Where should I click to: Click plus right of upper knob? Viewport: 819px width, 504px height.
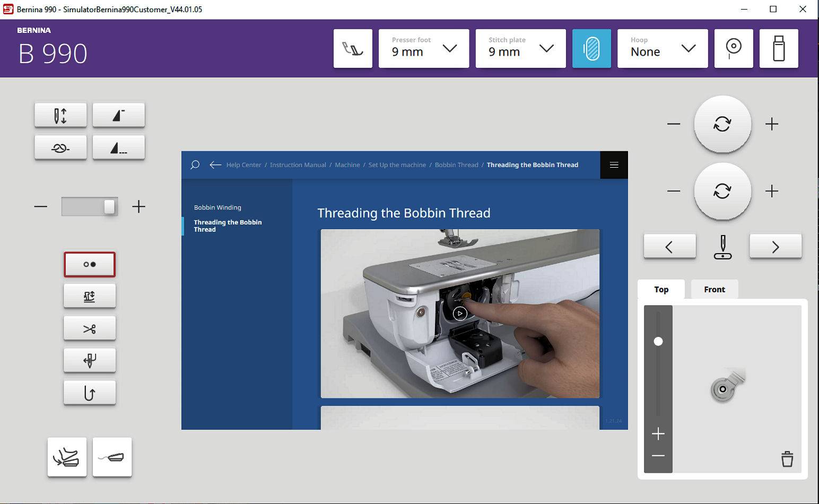point(772,124)
